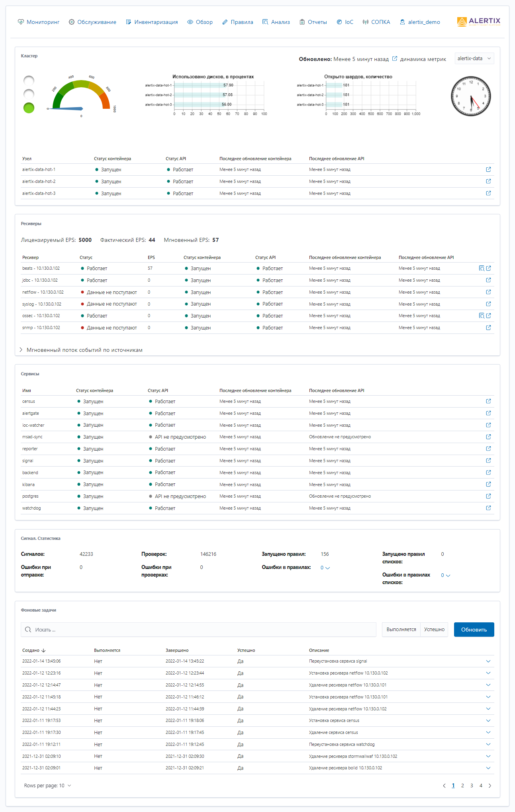This screenshot has height=812, width=515.
Task: Open the Правила menu
Action: pyautogui.click(x=238, y=22)
